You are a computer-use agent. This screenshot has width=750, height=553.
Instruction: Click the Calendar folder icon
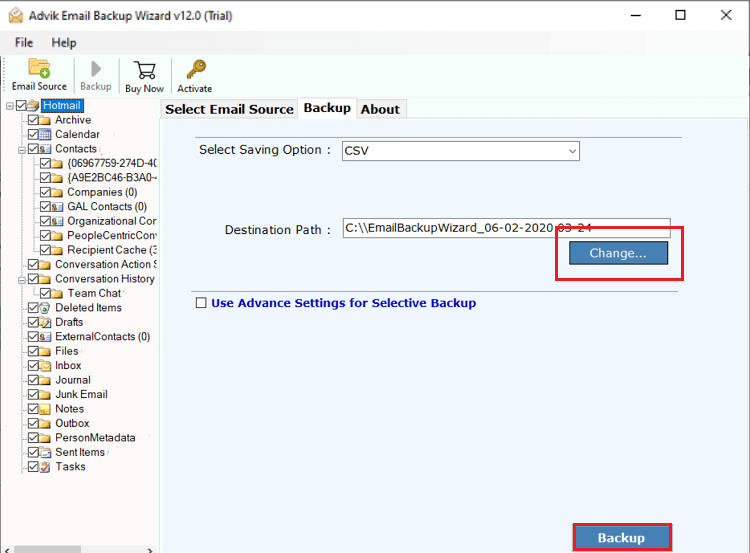[45, 134]
